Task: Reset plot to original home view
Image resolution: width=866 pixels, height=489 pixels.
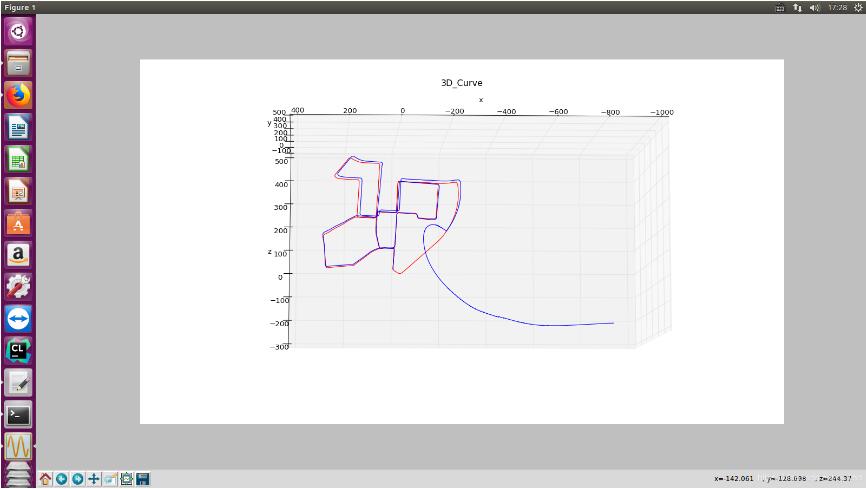Action: [x=46, y=479]
